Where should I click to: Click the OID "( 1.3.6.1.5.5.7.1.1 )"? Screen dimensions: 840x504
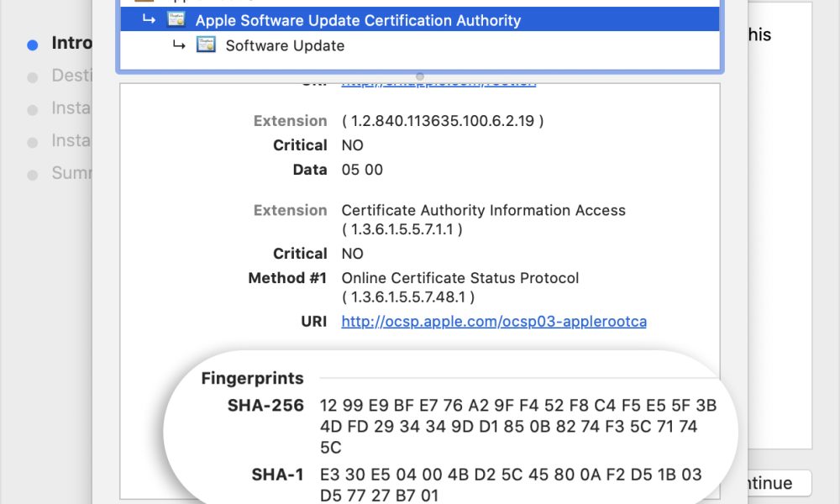(402, 229)
